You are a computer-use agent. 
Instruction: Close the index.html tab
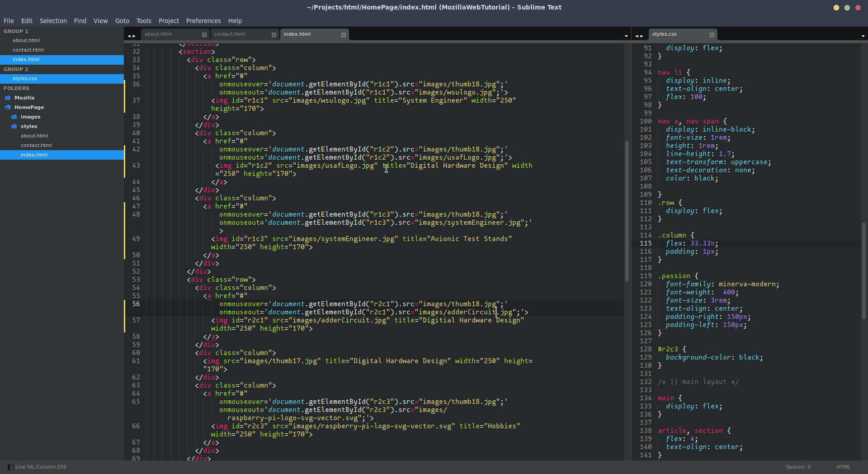[x=344, y=35]
